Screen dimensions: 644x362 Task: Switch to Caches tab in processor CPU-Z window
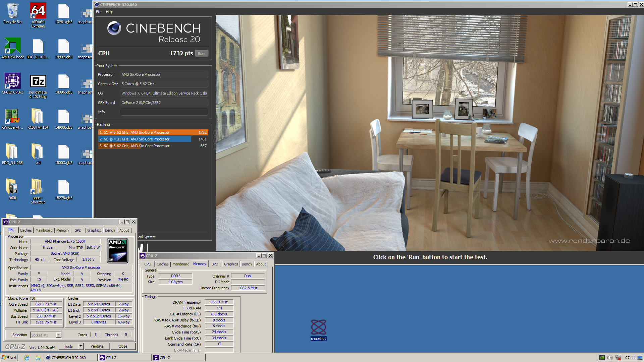[25, 230]
